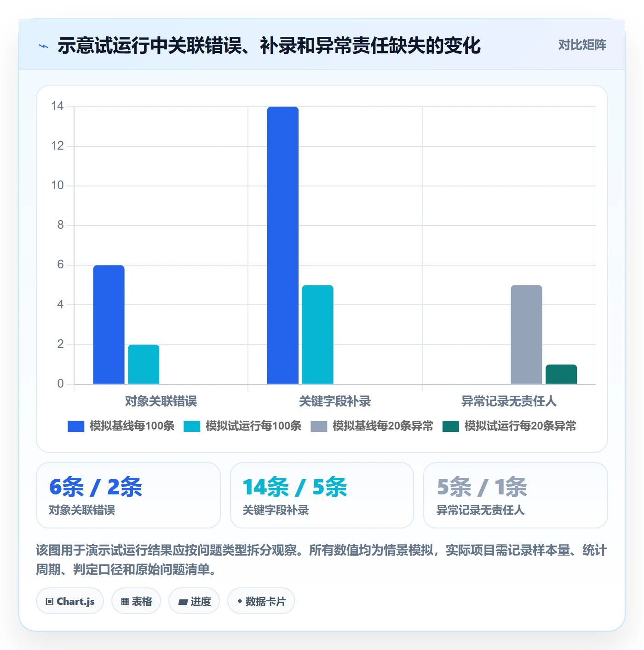Click the cyan bar for 关键字段补录
The height and width of the screenshot is (650, 644).
tap(317, 335)
